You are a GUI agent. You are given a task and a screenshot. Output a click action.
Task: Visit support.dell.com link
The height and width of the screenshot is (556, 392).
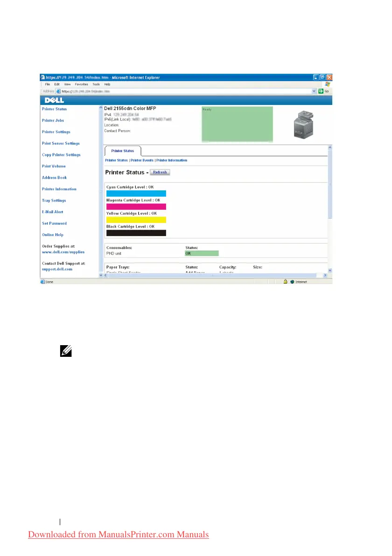coord(57,269)
